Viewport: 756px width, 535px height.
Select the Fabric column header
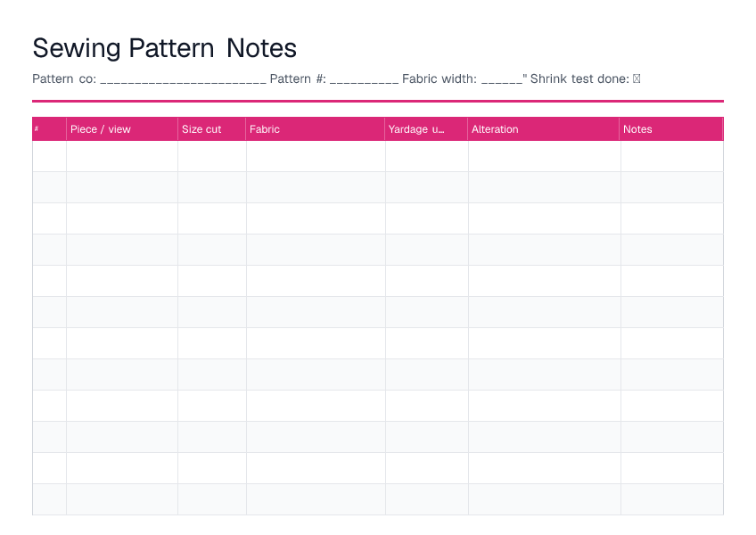point(316,128)
